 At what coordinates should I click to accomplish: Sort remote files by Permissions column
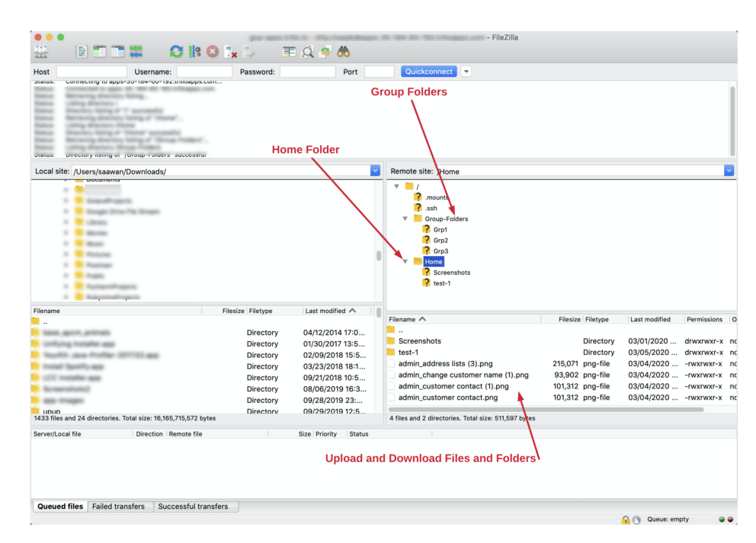[704, 319]
